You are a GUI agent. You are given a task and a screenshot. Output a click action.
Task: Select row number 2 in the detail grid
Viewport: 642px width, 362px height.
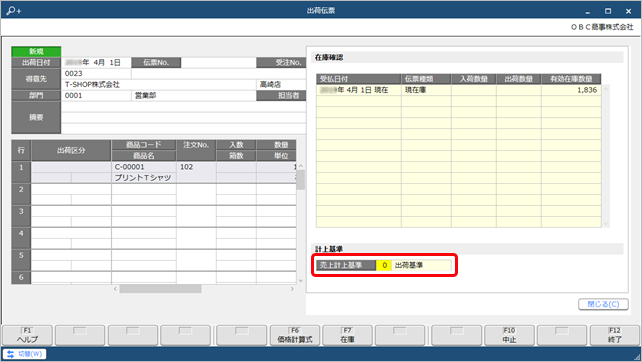click(21, 194)
